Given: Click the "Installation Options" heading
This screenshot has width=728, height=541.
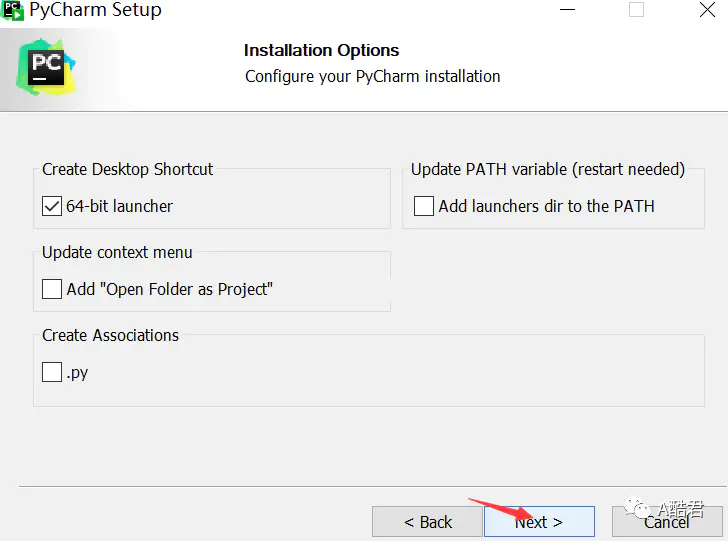Looking at the screenshot, I should 321,51.
